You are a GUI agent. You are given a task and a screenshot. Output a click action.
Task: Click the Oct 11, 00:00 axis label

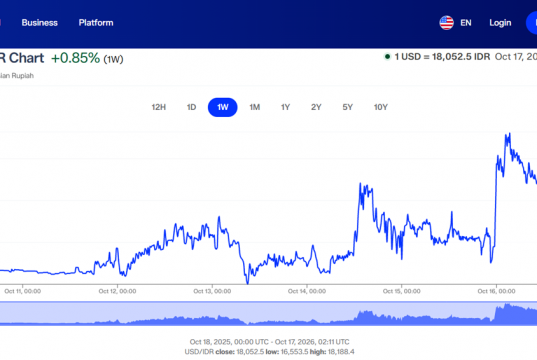(23, 291)
